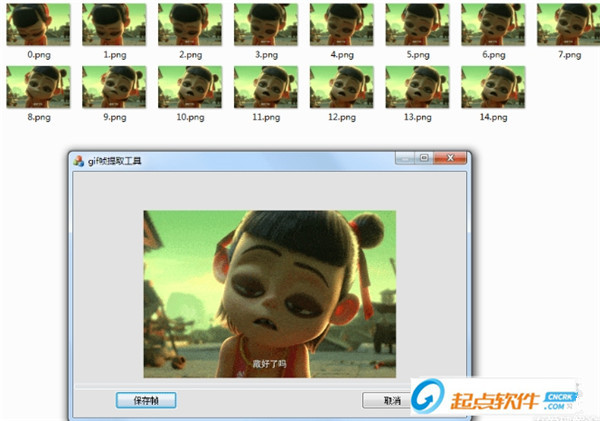Select the 12.png thumbnail image
This screenshot has height=421, width=600.
click(342, 87)
